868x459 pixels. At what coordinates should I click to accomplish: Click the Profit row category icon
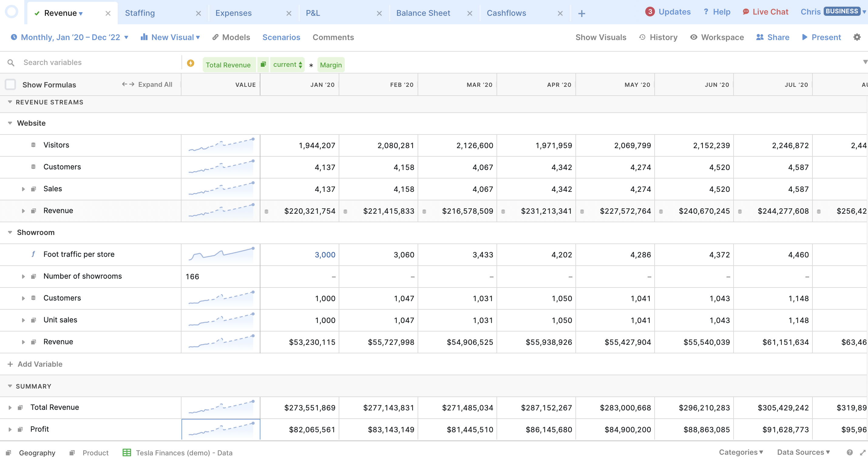[20, 429]
